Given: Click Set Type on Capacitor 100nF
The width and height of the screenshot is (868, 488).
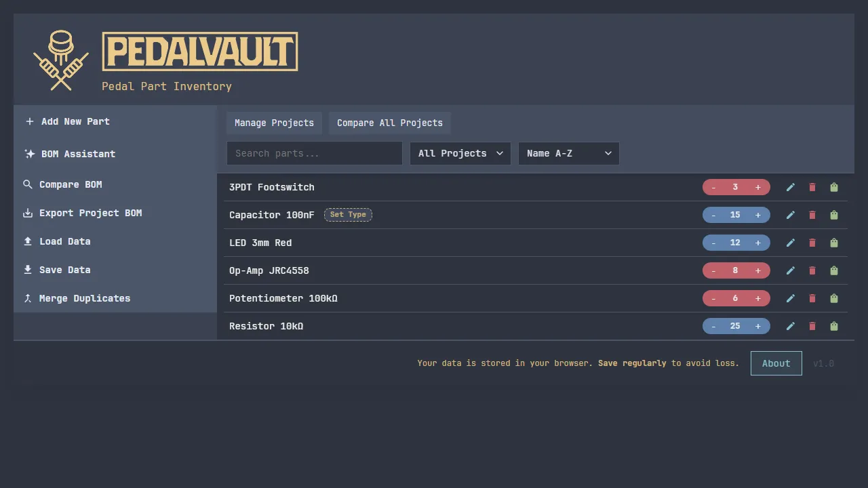Looking at the screenshot, I should tap(348, 215).
